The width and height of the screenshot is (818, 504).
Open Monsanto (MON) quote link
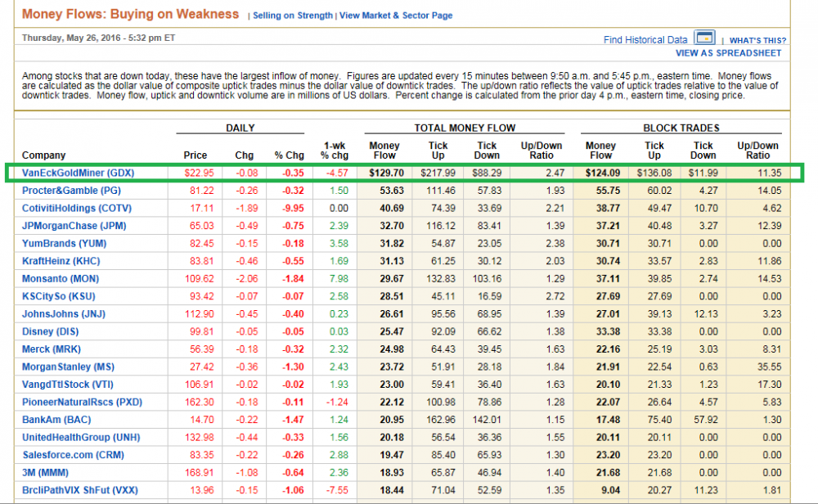tap(62, 278)
